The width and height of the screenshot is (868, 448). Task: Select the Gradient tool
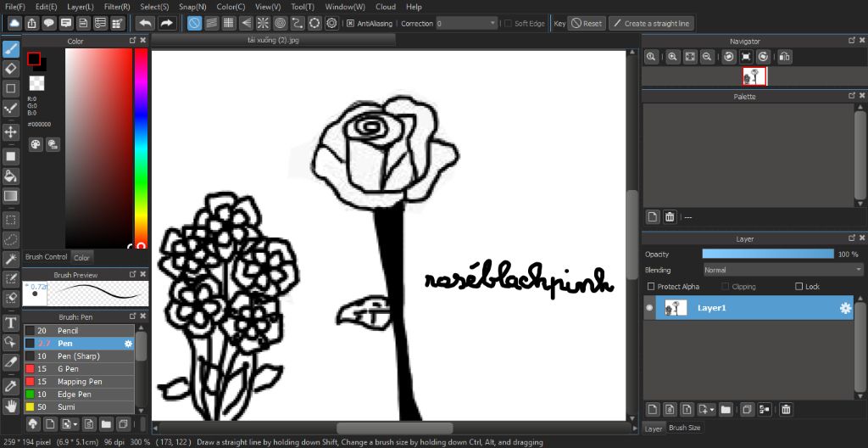click(10, 196)
